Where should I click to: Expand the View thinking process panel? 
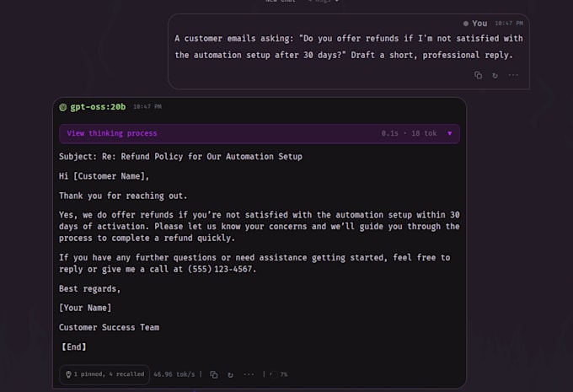tap(260, 133)
